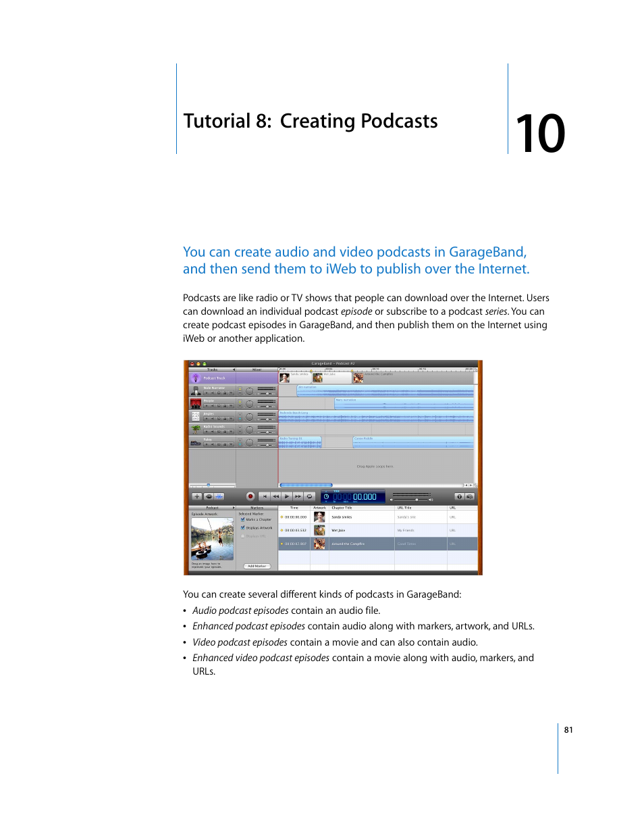Click the triangle beside the Podcast header
This screenshot has height=834, width=644.
(x=233, y=507)
